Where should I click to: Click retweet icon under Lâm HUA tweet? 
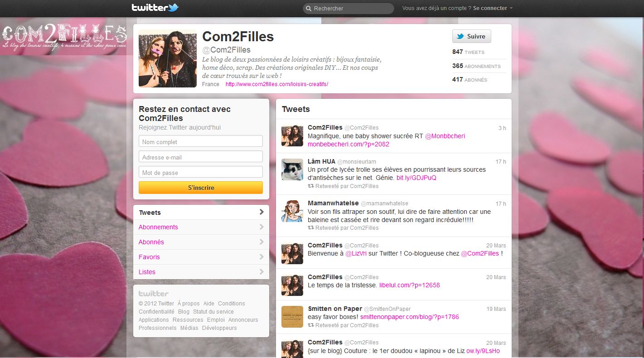pos(310,186)
